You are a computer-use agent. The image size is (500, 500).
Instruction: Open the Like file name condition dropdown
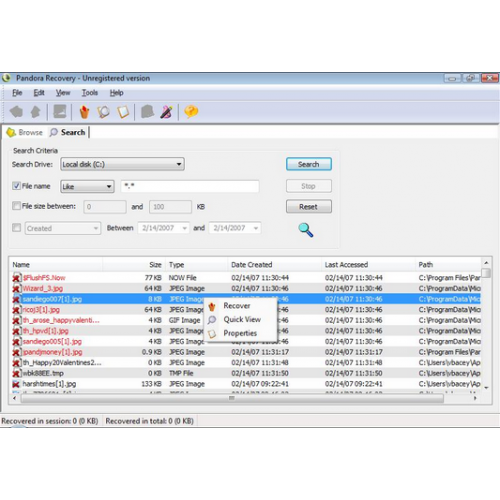87,186
